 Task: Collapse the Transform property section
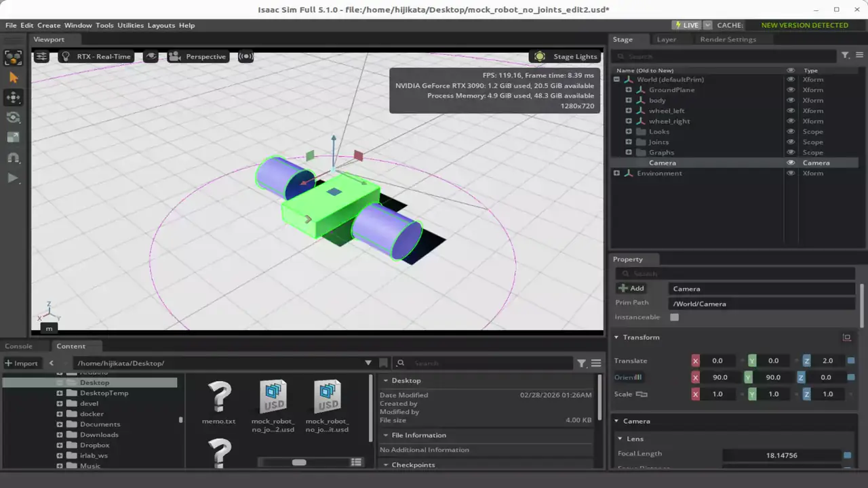point(616,338)
